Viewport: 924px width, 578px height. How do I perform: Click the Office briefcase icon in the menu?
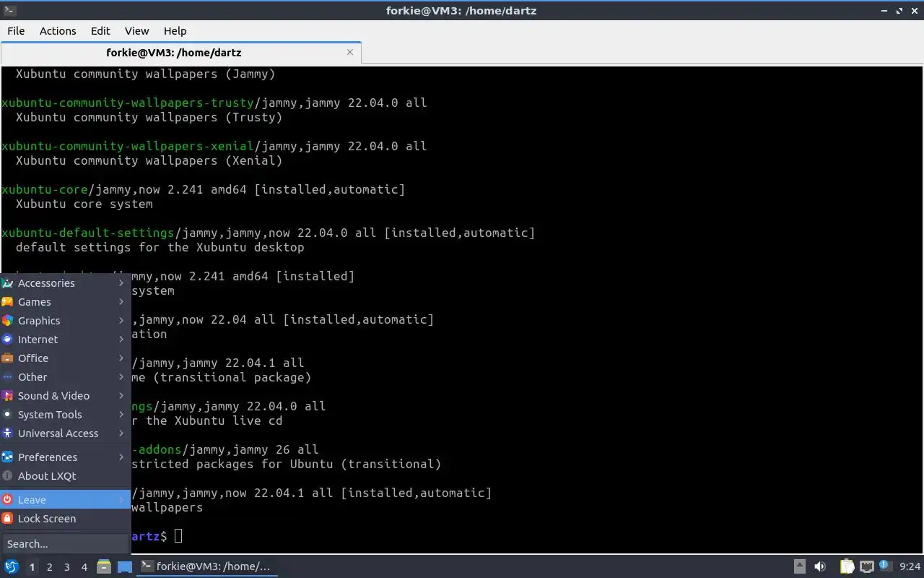pos(7,358)
